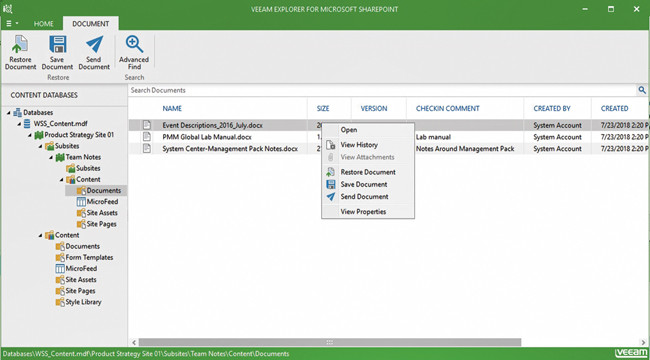
Task: Collapse the Product Strategy Site 01 node
Action: 30,135
